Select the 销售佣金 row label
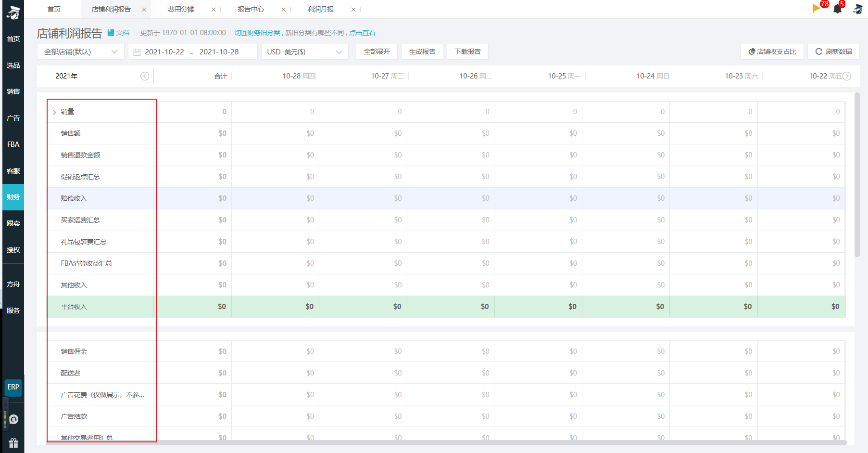Image resolution: width=868 pixels, height=453 pixels. [x=74, y=351]
